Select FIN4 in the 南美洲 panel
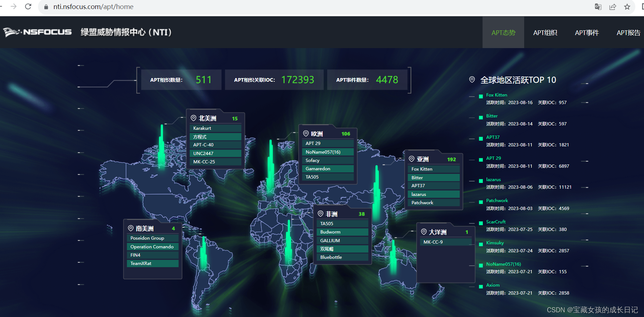644x317 pixels. [153, 255]
